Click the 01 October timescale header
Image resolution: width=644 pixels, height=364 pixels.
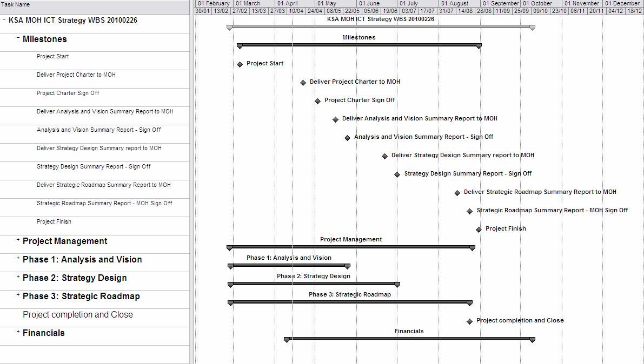(x=541, y=3)
